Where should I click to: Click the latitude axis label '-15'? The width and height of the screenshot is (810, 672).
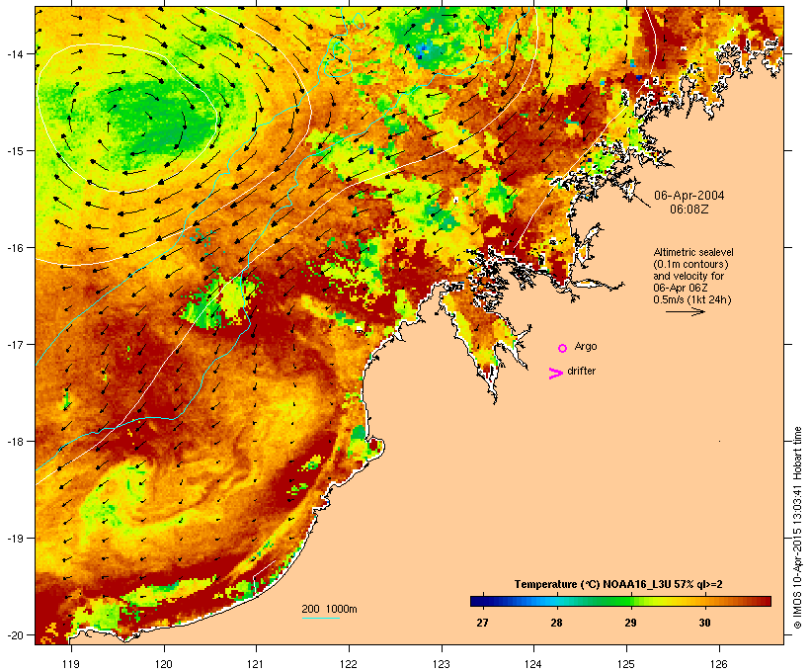14,151
